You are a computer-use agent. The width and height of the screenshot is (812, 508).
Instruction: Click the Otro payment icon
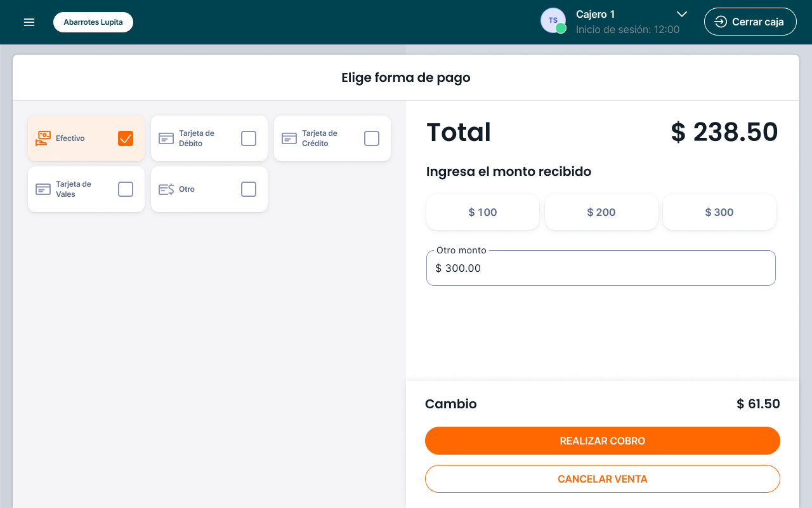(166, 189)
